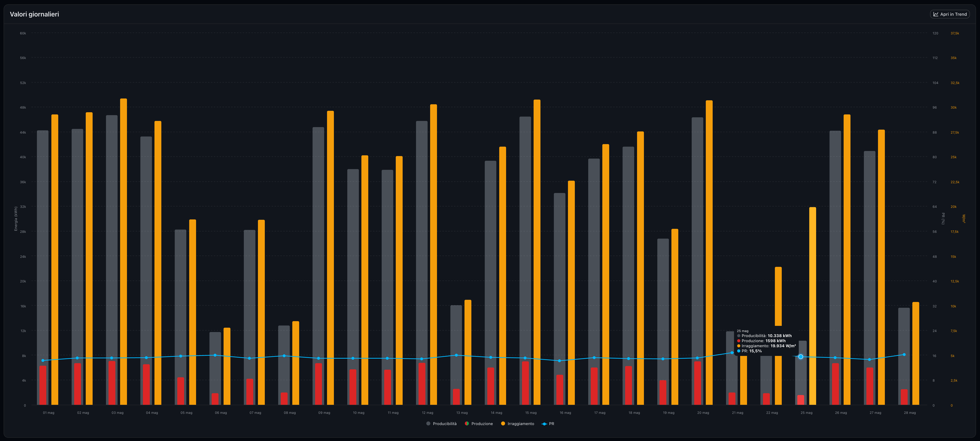980x441 pixels.
Task: Click the 05 mag x-axis label
Action: pos(186,412)
